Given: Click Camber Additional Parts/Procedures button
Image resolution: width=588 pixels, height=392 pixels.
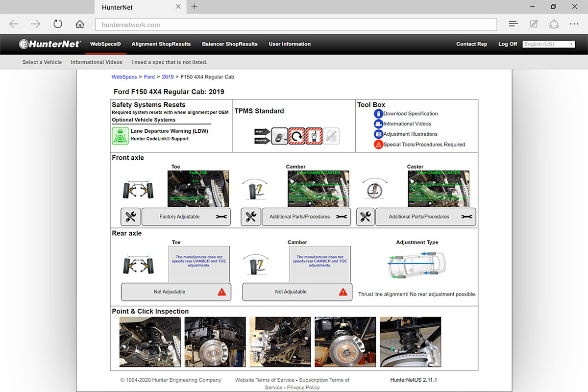Looking at the screenshot, I should tap(306, 217).
